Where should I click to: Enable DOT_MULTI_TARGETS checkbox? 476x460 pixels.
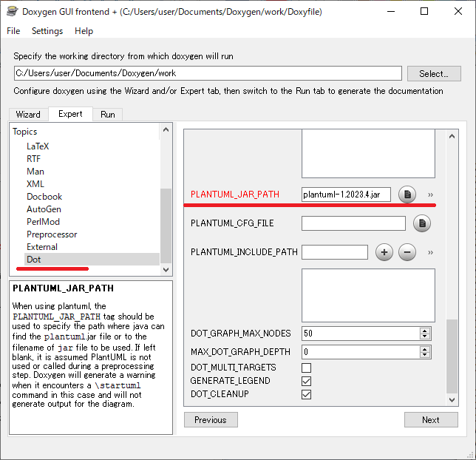[x=306, y=368]
